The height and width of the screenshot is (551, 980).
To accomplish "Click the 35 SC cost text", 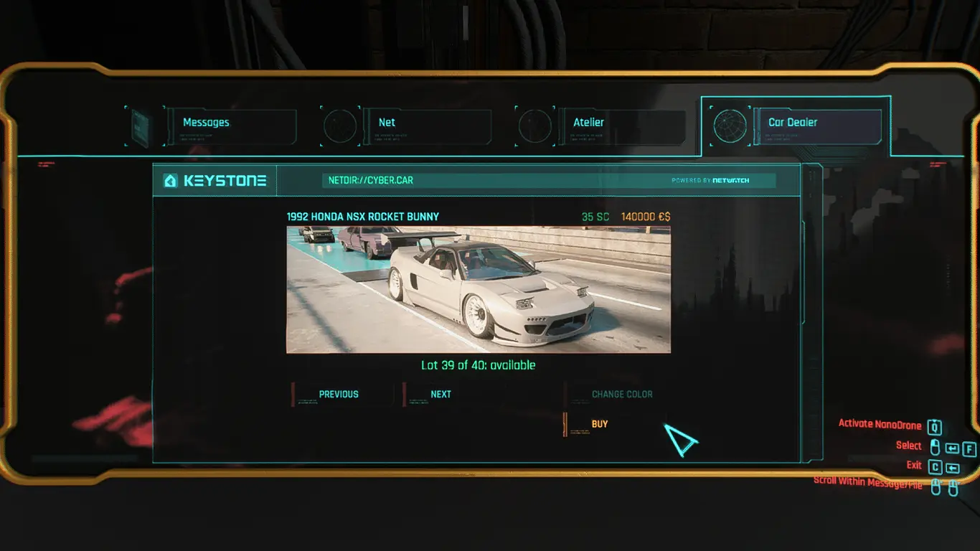I will click(595, 217).
